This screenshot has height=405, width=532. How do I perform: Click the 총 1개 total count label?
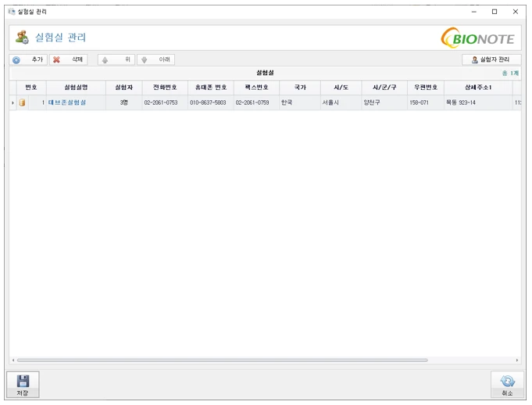click(510, 73)
